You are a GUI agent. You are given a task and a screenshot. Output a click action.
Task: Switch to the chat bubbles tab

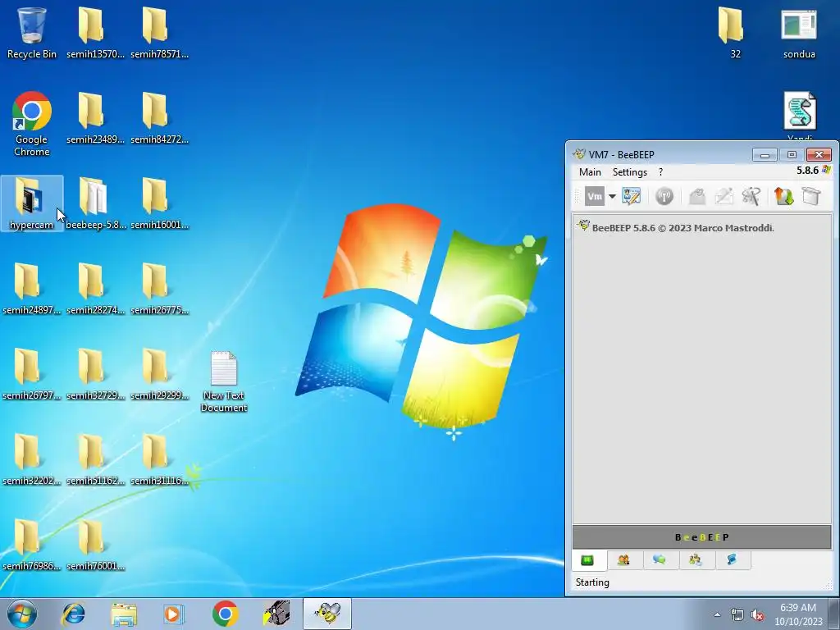[660, 560]
